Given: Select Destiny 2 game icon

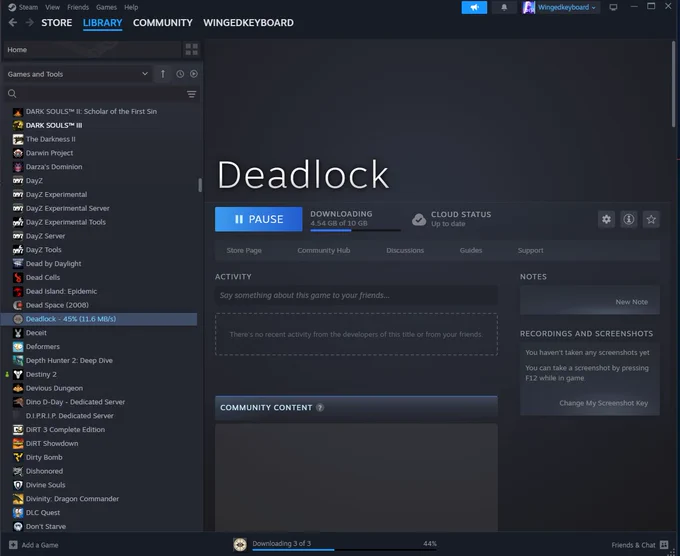Looking at the screenshot, I should click(x=18, y=374).
